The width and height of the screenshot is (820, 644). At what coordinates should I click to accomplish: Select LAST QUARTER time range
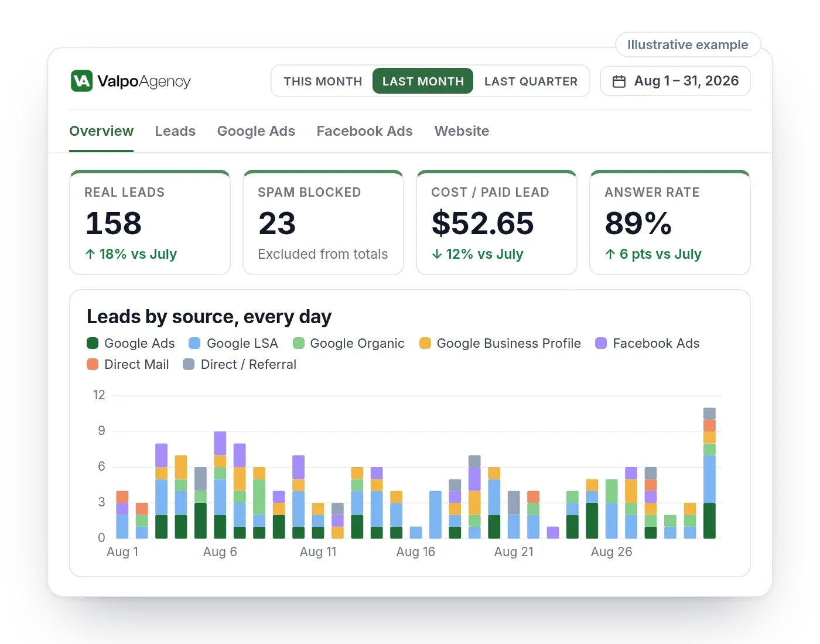tap(531, 81)
